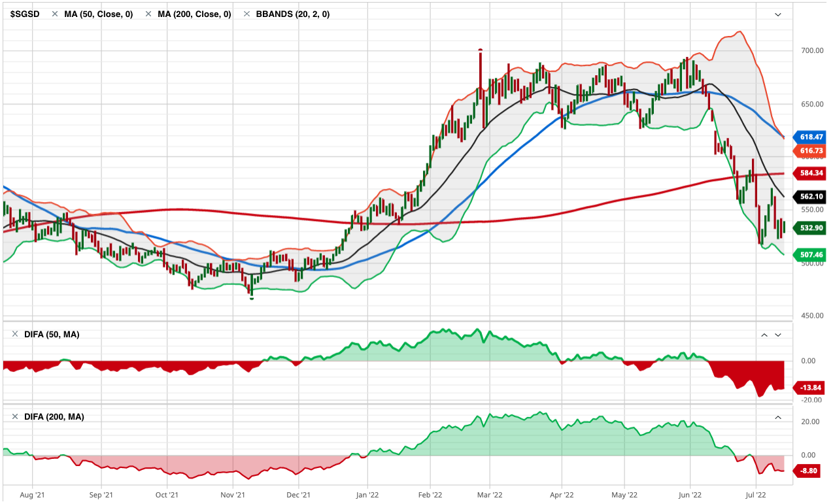Click the -13.84 DIFA value tag

809,388
